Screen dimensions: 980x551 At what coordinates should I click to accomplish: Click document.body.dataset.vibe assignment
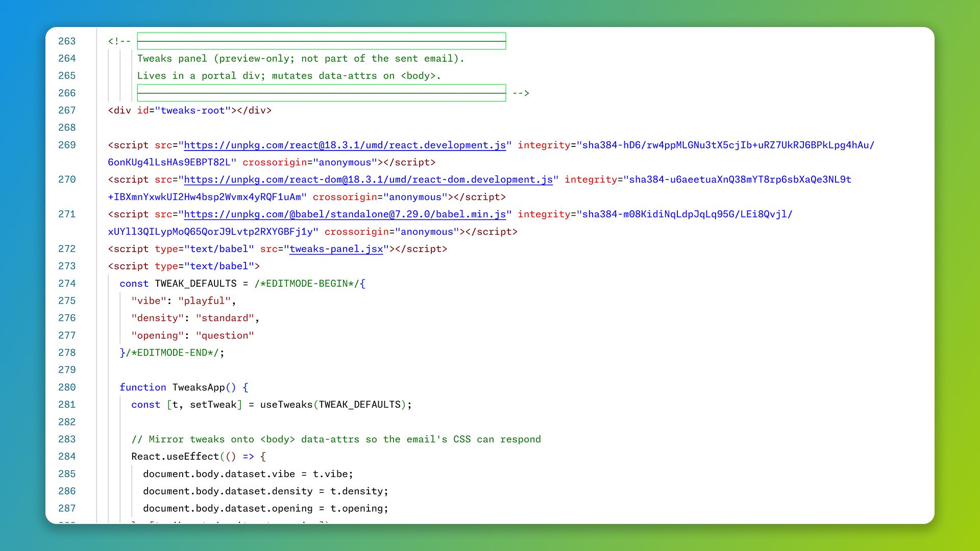pos(248,474)
